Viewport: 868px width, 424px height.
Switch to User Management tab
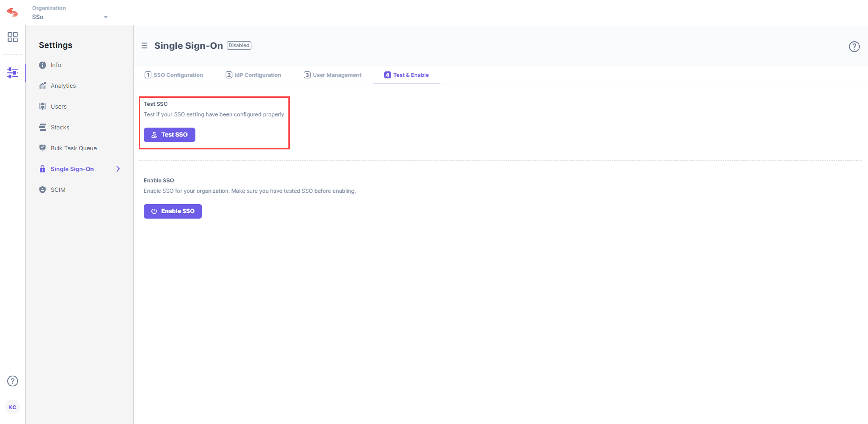click(332, 75)
